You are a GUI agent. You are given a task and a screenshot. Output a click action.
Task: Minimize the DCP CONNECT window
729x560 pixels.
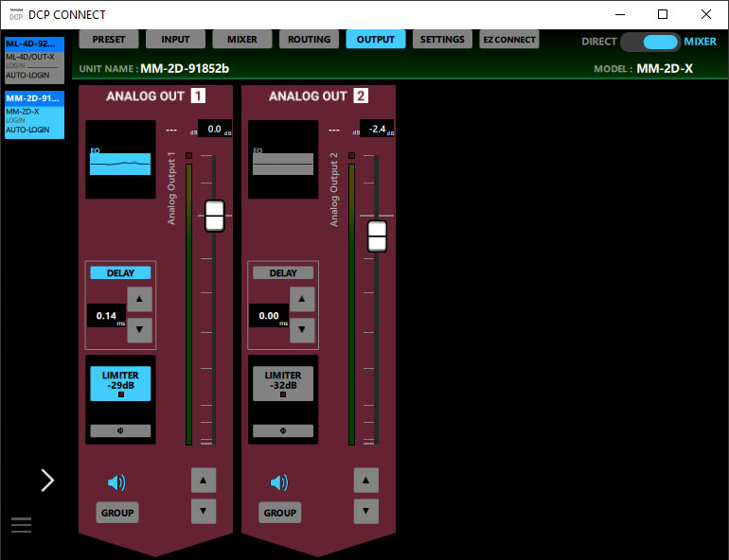click(620, 14)
